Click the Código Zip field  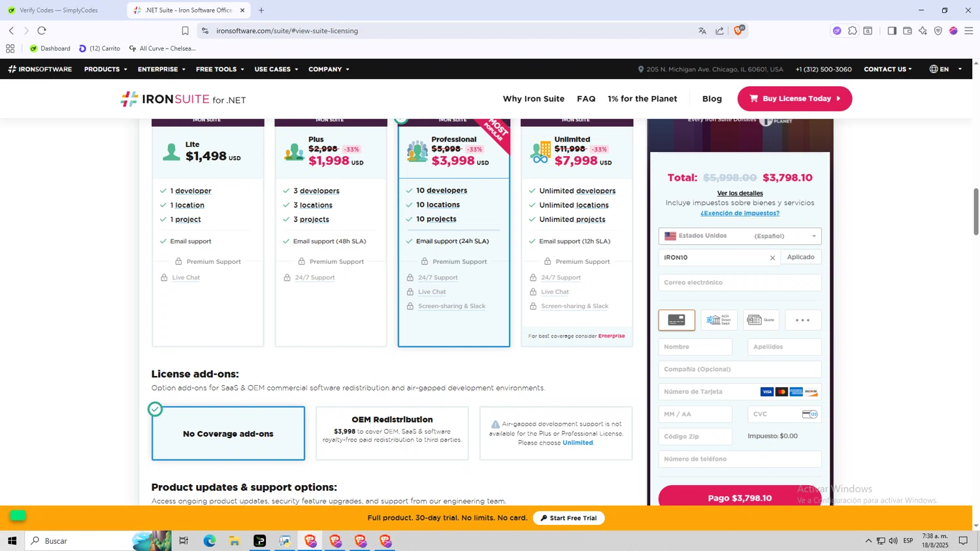pyautogui.click(x=695, y=436)
